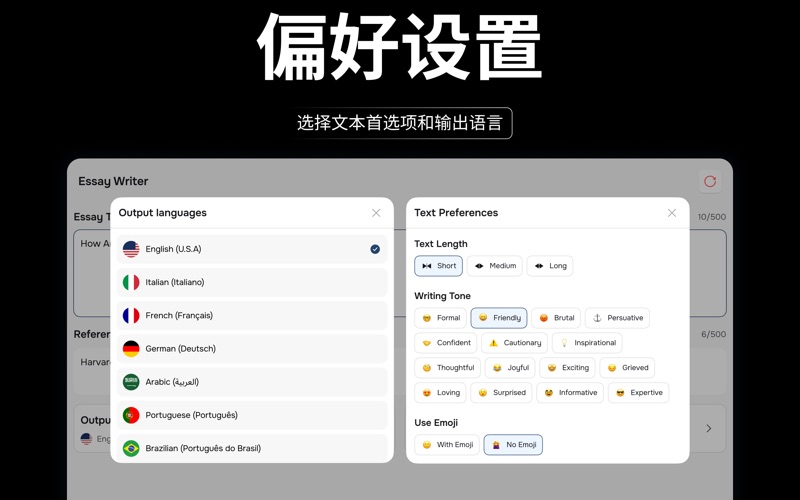The height and width of the screenshot is (500, 800).
Task: Click the red refresh icon in Essay Writer
Action: click(x=710, y=181)
